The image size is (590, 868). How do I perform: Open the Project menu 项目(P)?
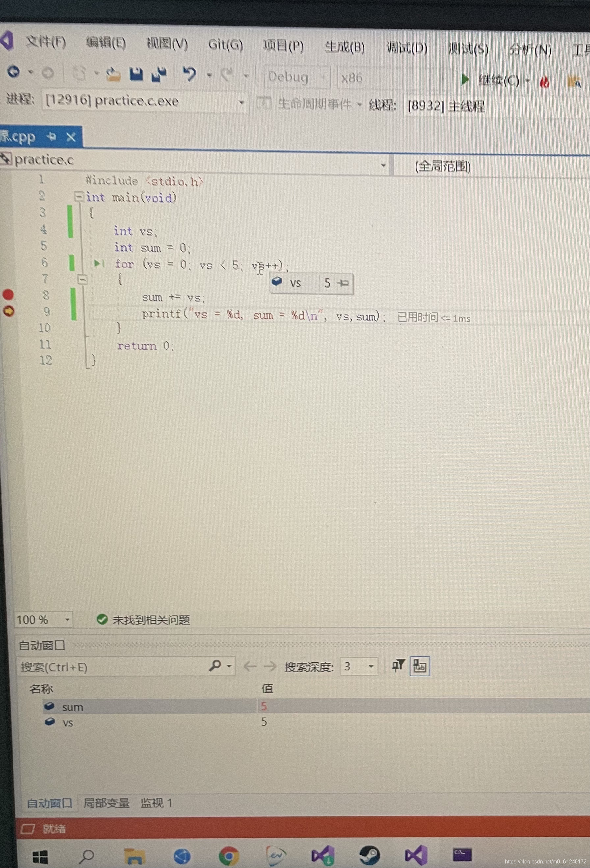(x=283, y=46)
